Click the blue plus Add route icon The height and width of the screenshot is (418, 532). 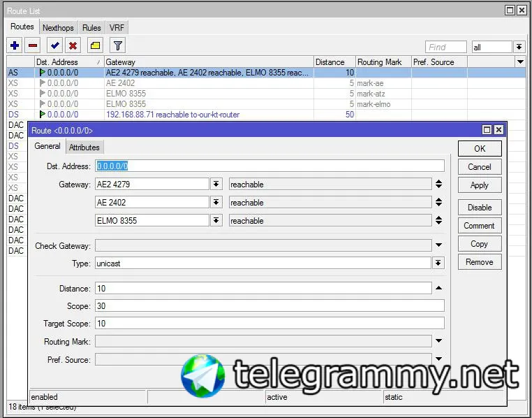(x=15, y=45)
